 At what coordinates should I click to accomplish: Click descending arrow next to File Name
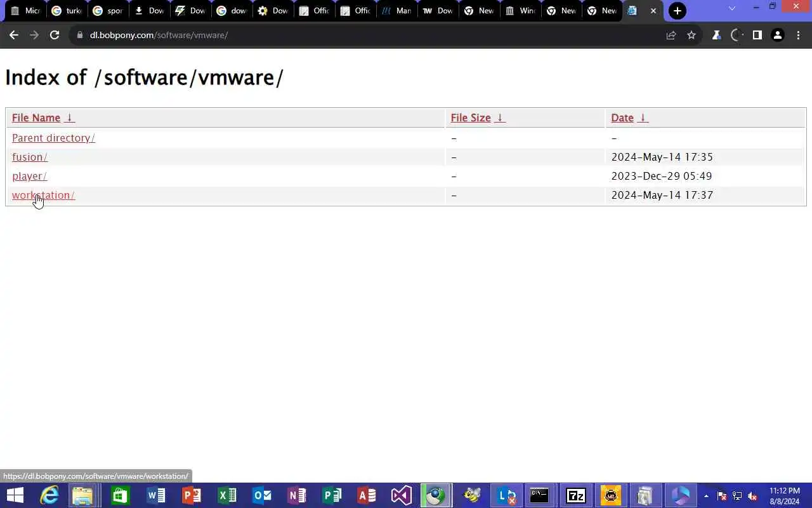pos(70,117)
